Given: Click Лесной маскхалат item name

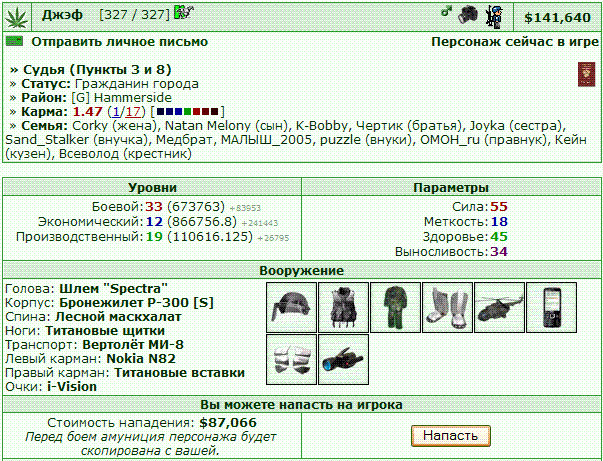Looking at the screenshot, I should point(118,317).
